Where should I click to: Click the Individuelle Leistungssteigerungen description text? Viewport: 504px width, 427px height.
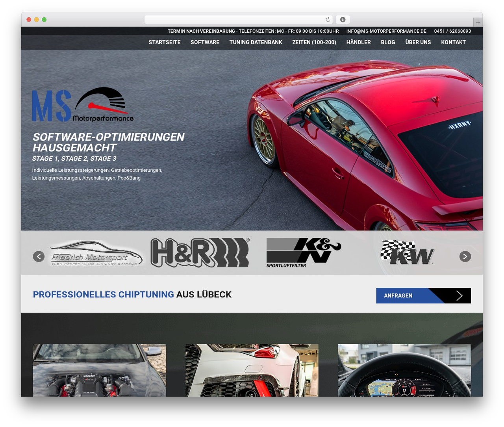pyautogui.click(x=97, y=174)
